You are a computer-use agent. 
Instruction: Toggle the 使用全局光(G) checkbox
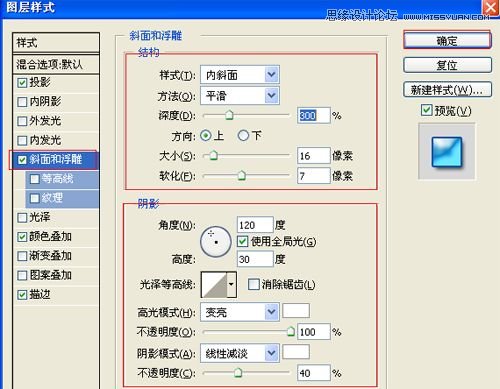tap(243, 241)
